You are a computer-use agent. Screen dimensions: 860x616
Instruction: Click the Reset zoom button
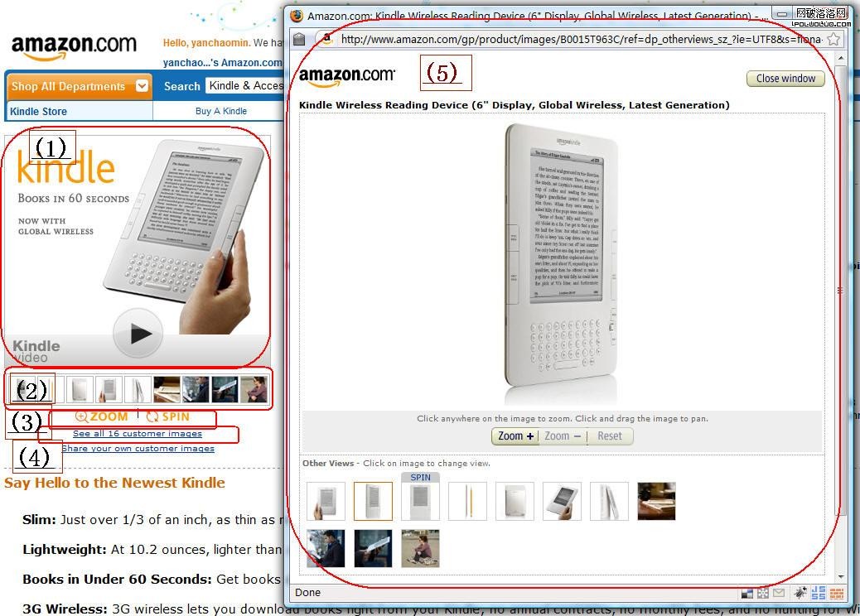[x=609, y=436]
